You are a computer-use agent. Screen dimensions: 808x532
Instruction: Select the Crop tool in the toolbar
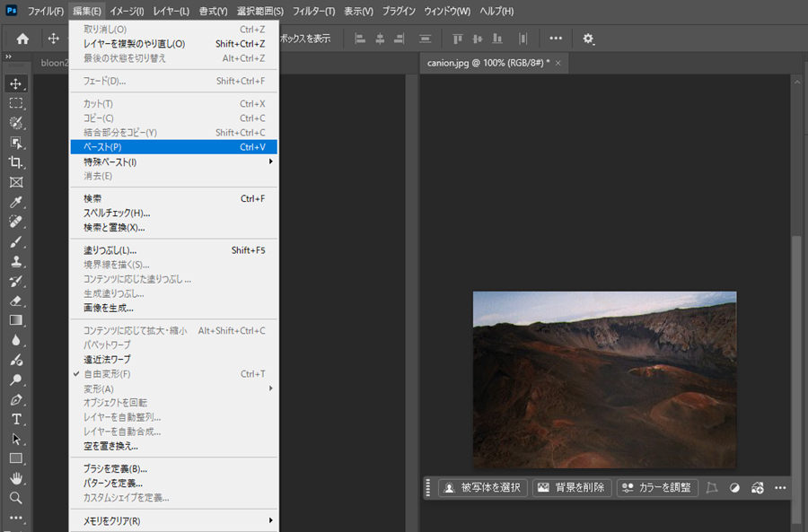pos(16,162)
